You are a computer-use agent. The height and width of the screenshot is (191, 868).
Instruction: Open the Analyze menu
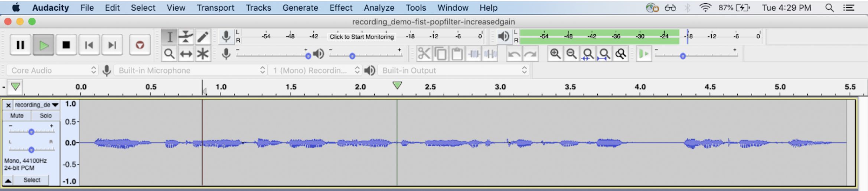click(379, 8)
